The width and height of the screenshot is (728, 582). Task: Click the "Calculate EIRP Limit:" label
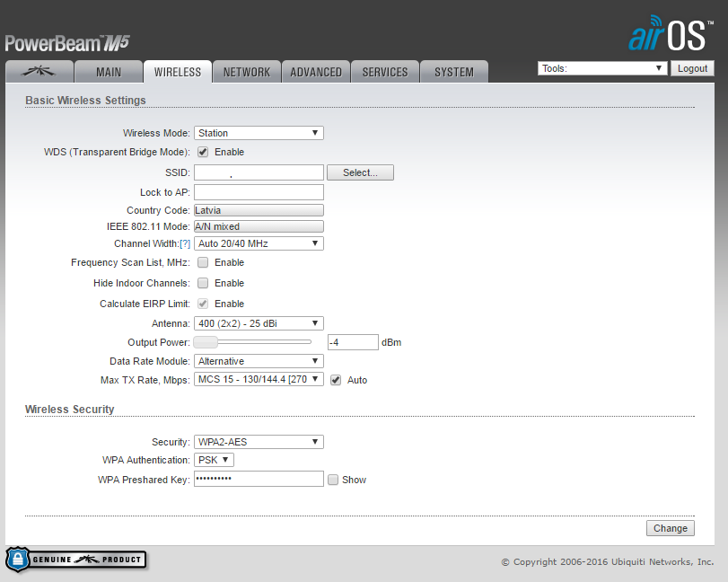(145, 304)
